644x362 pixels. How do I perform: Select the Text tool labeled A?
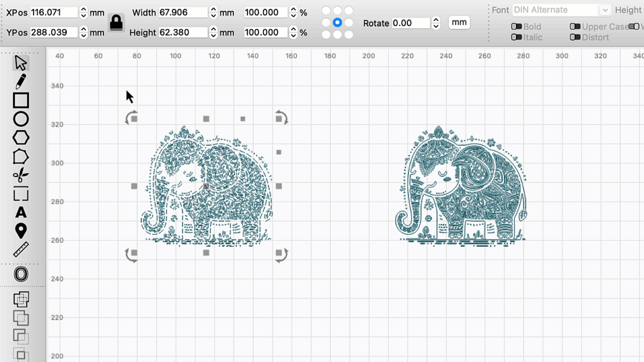[21, 212]
